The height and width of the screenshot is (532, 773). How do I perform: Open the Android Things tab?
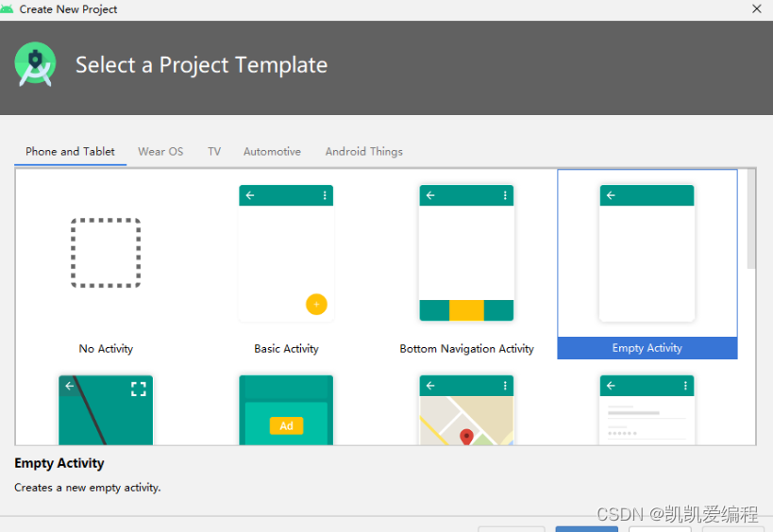tap(363, 152)
